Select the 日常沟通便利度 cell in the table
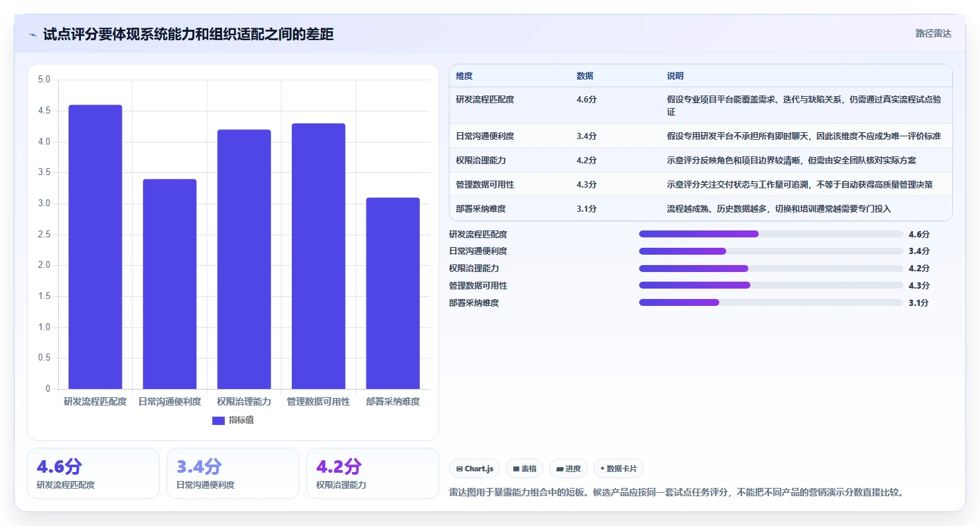980x526 pixels. tap(486, 136)
